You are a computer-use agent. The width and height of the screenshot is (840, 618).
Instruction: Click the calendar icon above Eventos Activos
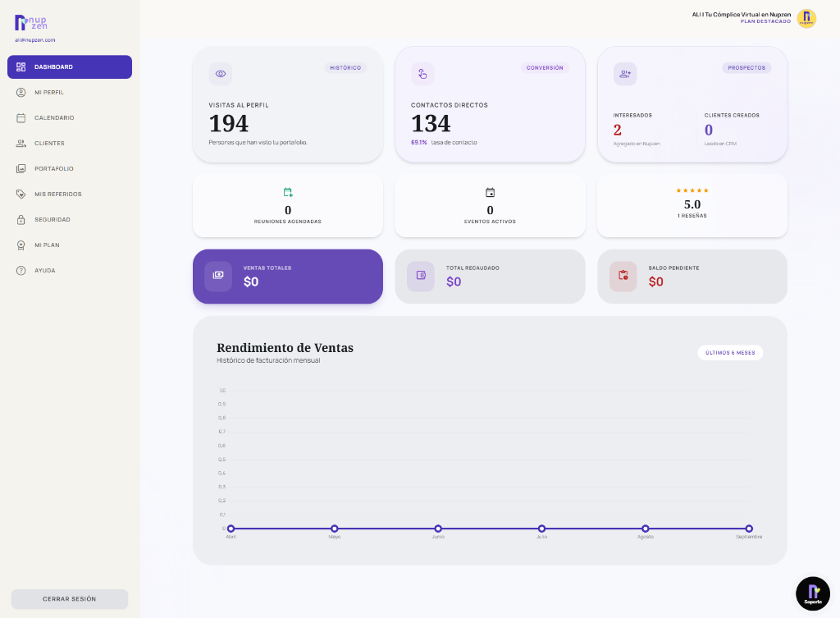point(490,192)
